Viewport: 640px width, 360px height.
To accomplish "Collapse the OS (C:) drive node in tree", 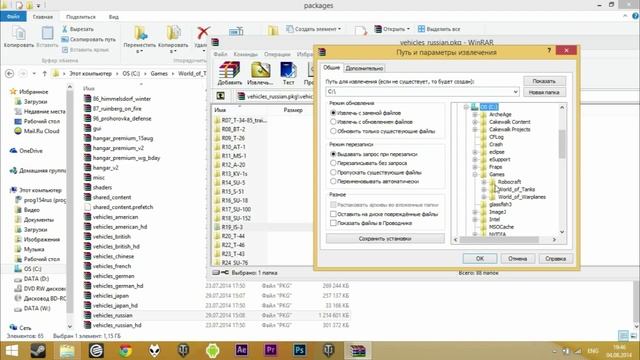I will 466,107.
